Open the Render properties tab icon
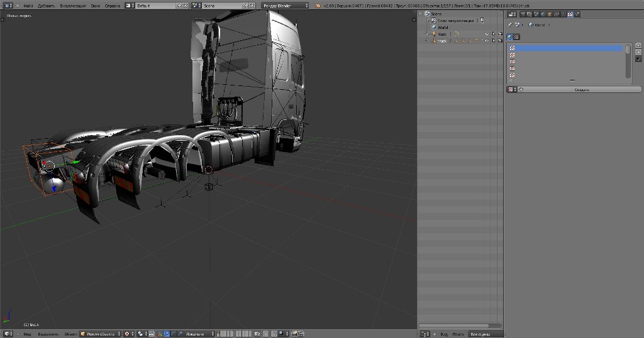This screenshot has width=644, height=338. click(524, 13)
